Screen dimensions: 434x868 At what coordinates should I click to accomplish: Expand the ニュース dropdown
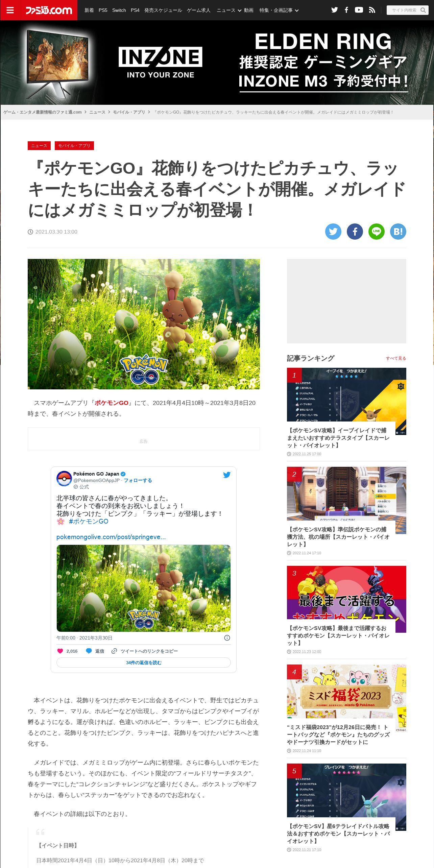pos(229,10)
